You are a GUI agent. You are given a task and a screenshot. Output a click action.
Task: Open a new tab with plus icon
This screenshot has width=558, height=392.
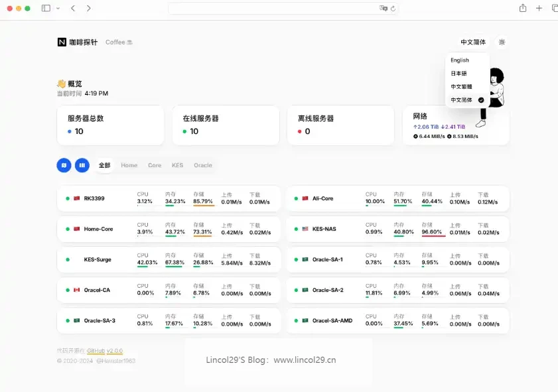tap(539, 8)
